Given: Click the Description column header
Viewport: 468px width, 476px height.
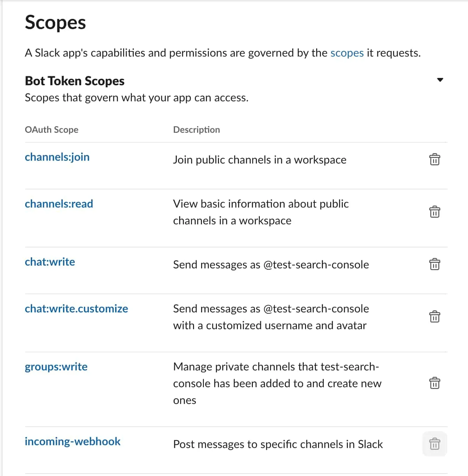Looking at the screenshot, I should tap(196, 130).
